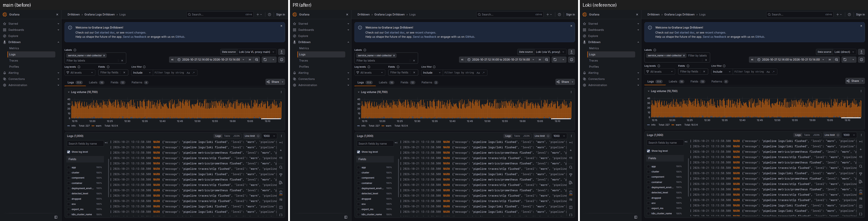Image resolution: width=868 pixels, height=221 pixels.
Task: Check the app field in main (before)
Action: tap(68, 167)
